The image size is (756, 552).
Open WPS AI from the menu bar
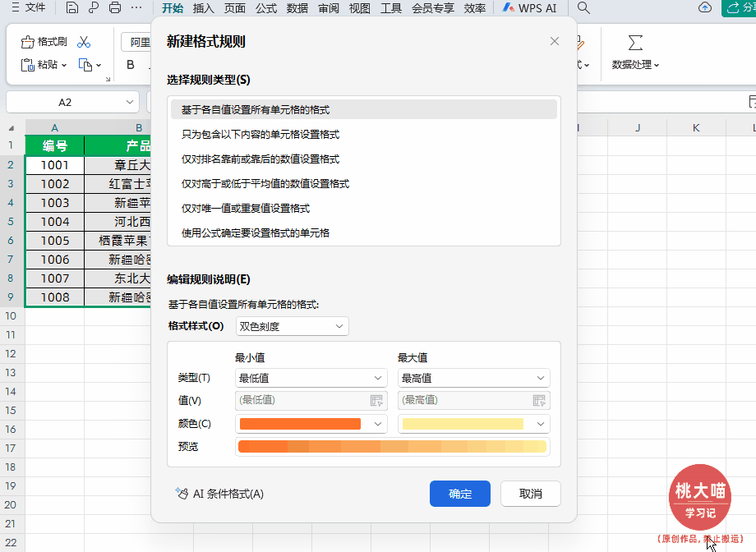point(529,8)
